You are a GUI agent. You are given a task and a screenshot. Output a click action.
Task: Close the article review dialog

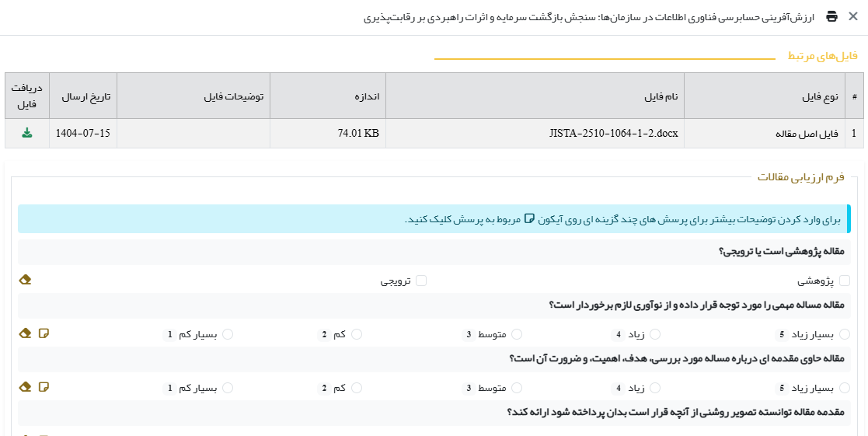click(x=852, y=16)
